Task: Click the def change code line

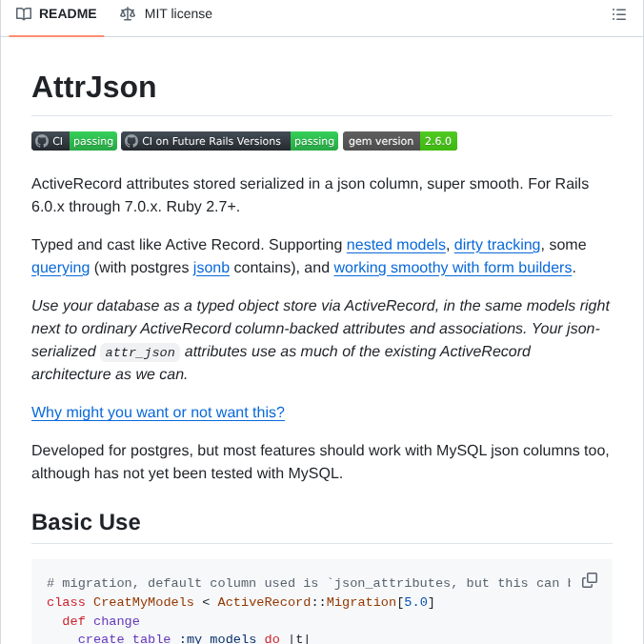Action: [x=101, y=621]
